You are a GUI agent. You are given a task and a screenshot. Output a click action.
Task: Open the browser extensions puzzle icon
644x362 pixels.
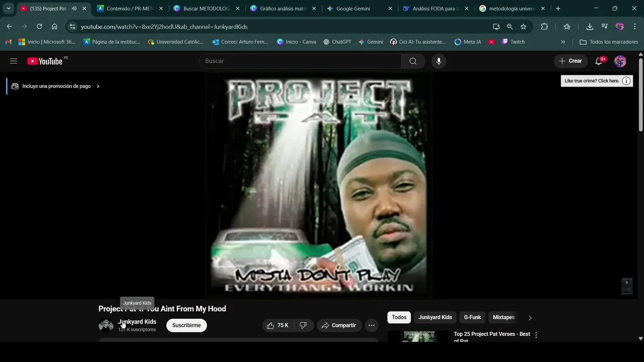544,27
